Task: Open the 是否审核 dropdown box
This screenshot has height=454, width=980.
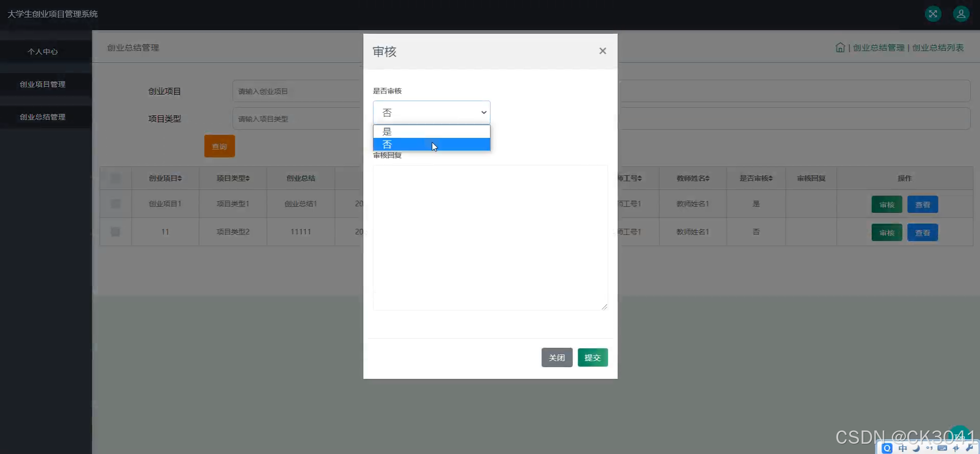Action: (x=432, y=112)
